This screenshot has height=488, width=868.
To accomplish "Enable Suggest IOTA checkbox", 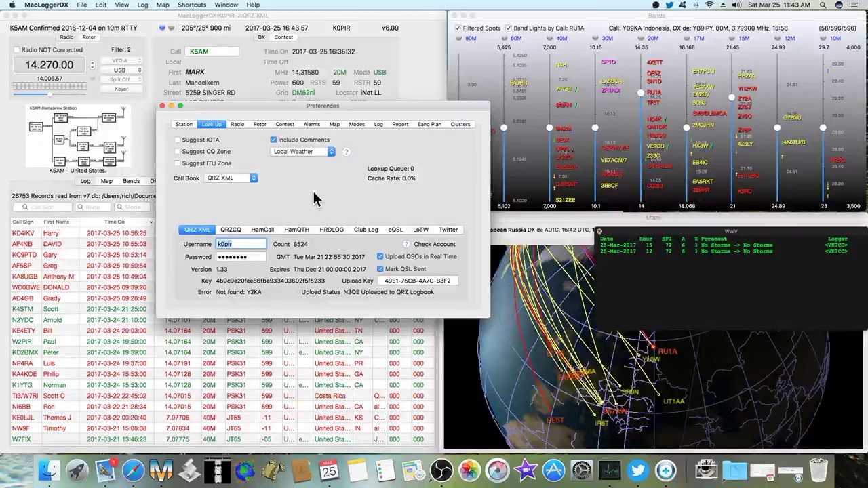I will [177, 140].
